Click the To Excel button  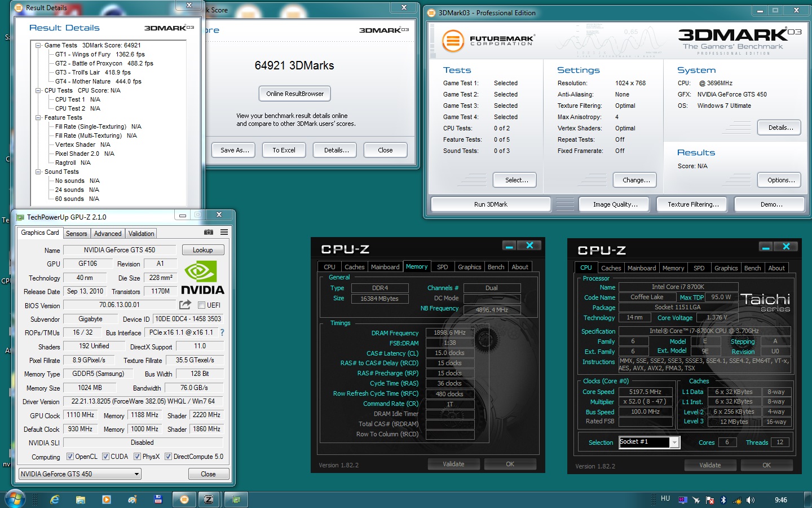[284, 150]
